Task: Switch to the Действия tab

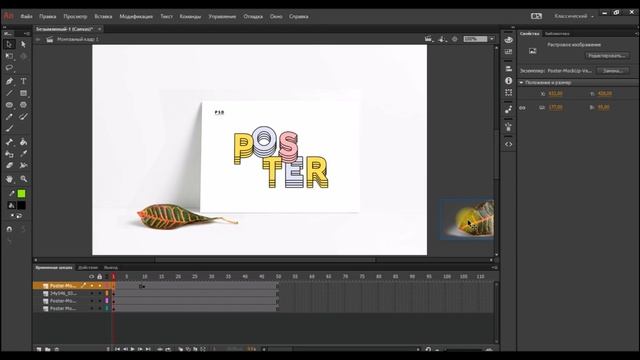Action: [88, 268]
